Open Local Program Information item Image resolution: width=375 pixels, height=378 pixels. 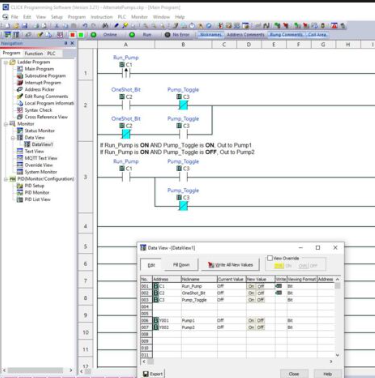49,103
